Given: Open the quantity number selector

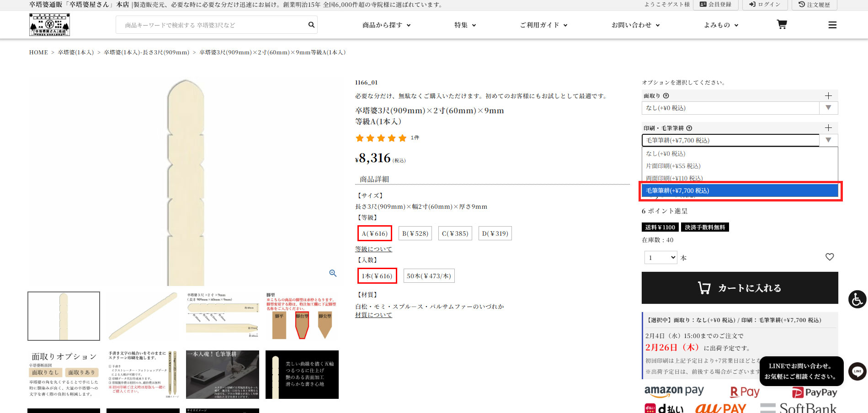Looking at the screenshot, I should [660, 258].
